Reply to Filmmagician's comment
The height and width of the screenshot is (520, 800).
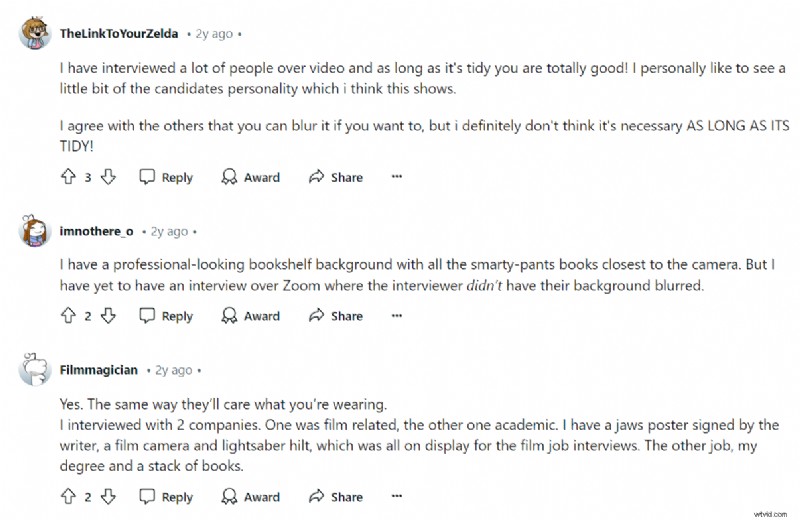point(166,496)
